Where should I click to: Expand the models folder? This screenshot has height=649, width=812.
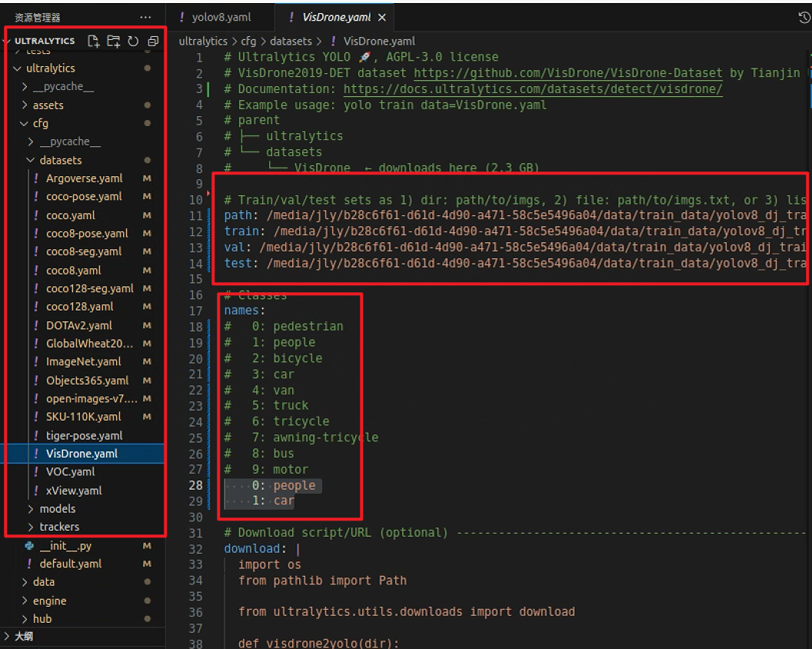(31, 509)
